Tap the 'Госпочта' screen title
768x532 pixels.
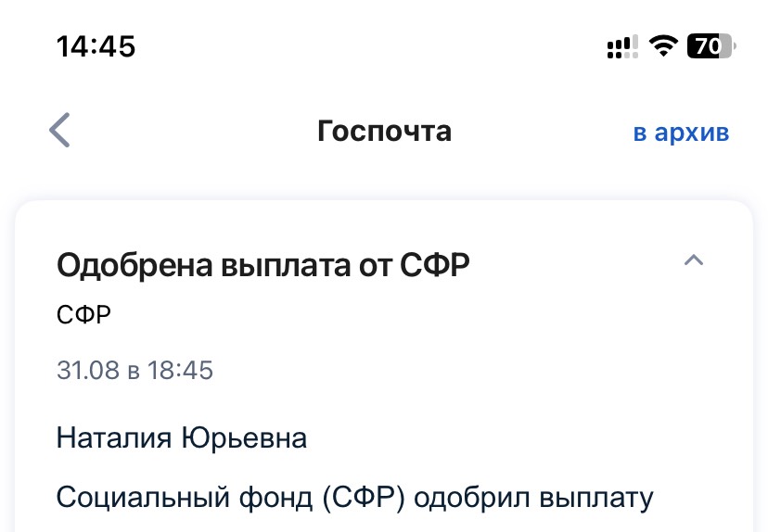coord(385,132)
